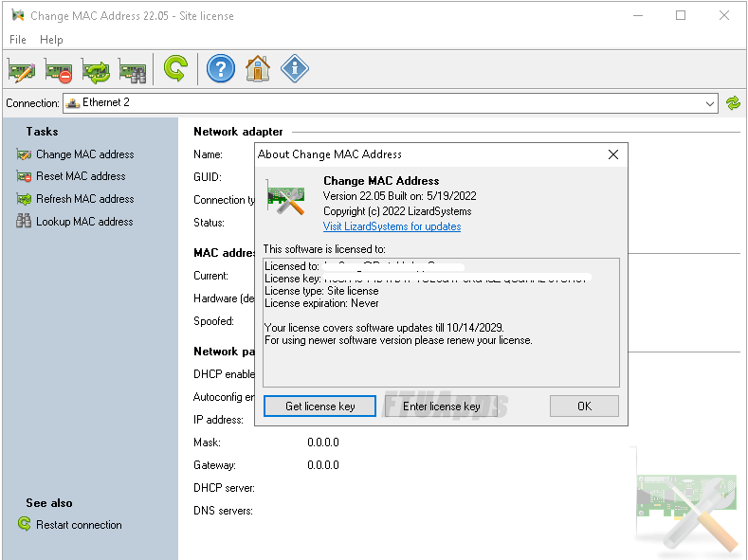Click the Version 22.05 build text
The height and width of the screenshot is (560, 748).
point(399,196)
